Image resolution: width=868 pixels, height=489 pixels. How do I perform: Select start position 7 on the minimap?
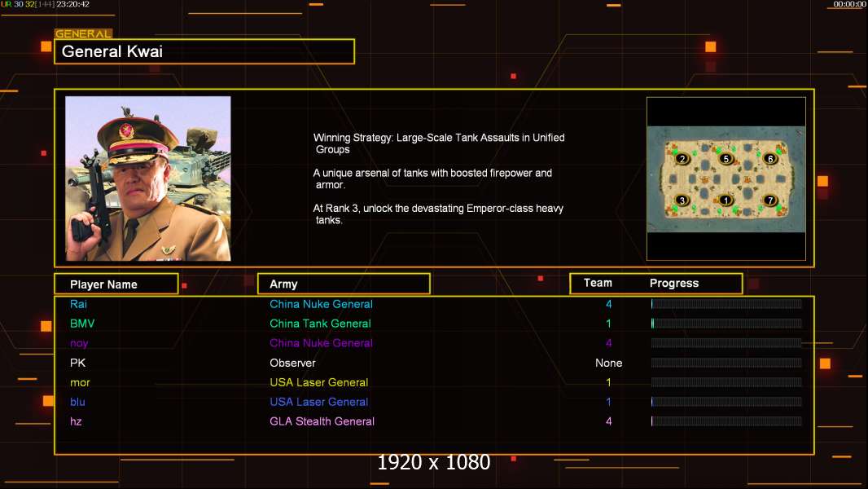769,200
